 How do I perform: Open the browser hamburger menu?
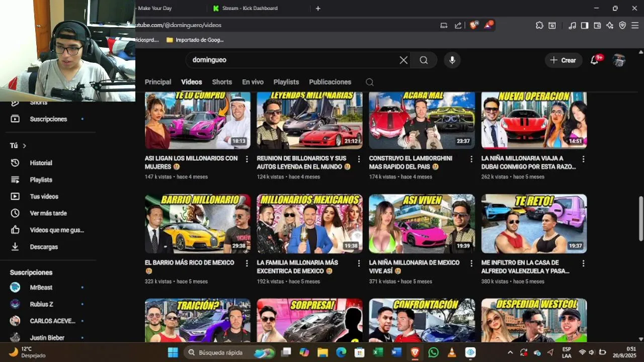coord(635,25)
